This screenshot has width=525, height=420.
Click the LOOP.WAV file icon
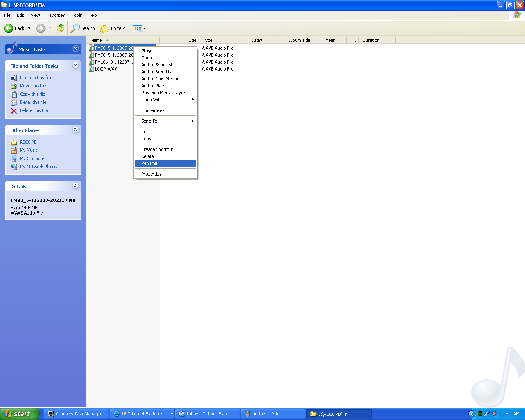tap(91, 69)
